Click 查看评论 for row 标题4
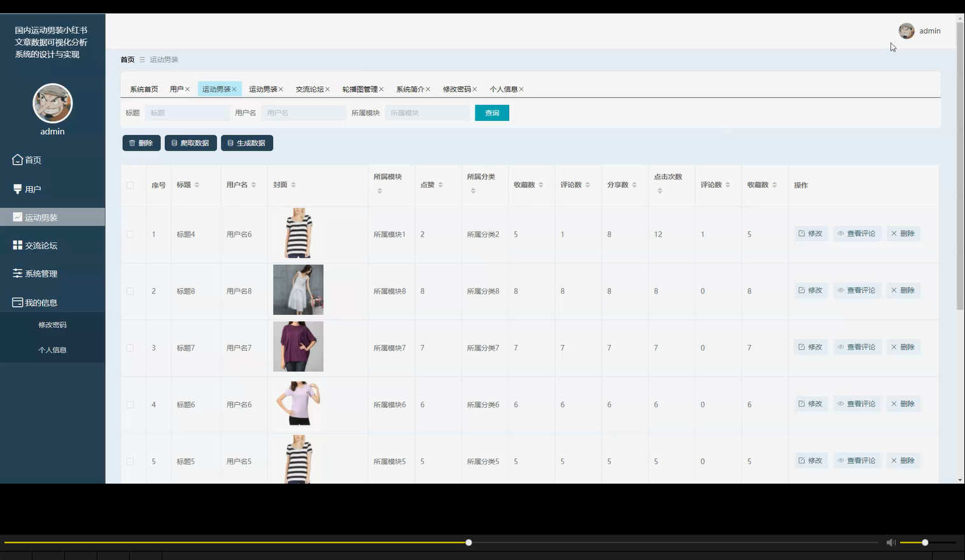Image resolution: width=965 pixels, height=560 pixels. pyautogui.click(x=857, y=234)
